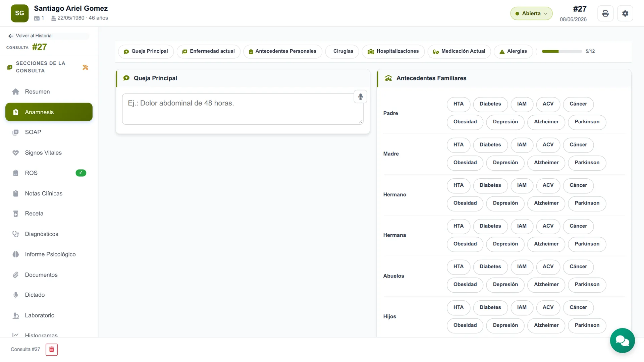Toggle HTA chip for Padre

point(458,104)
